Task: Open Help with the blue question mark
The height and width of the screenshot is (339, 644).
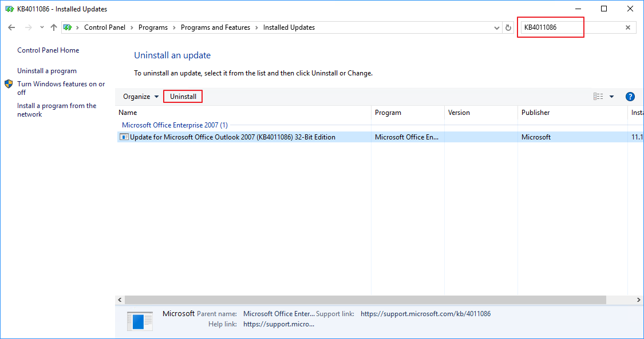Action: click(x=630, y=97)
